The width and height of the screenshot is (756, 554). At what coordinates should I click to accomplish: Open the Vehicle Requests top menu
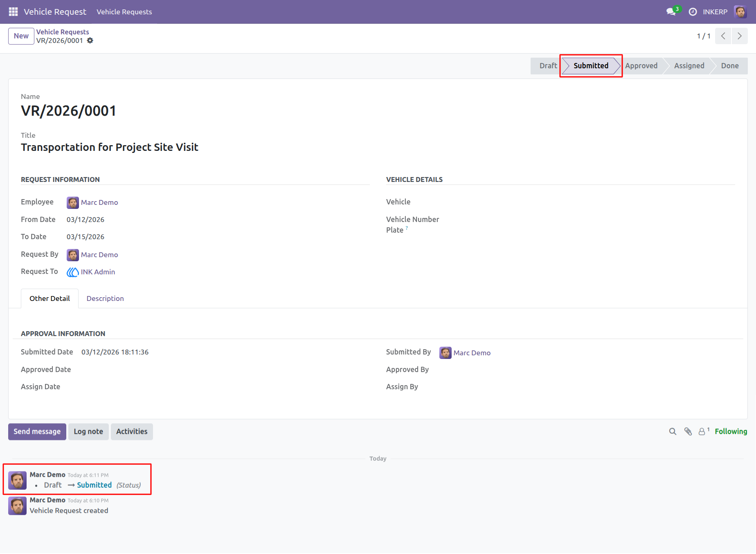[x=124, y=12]
